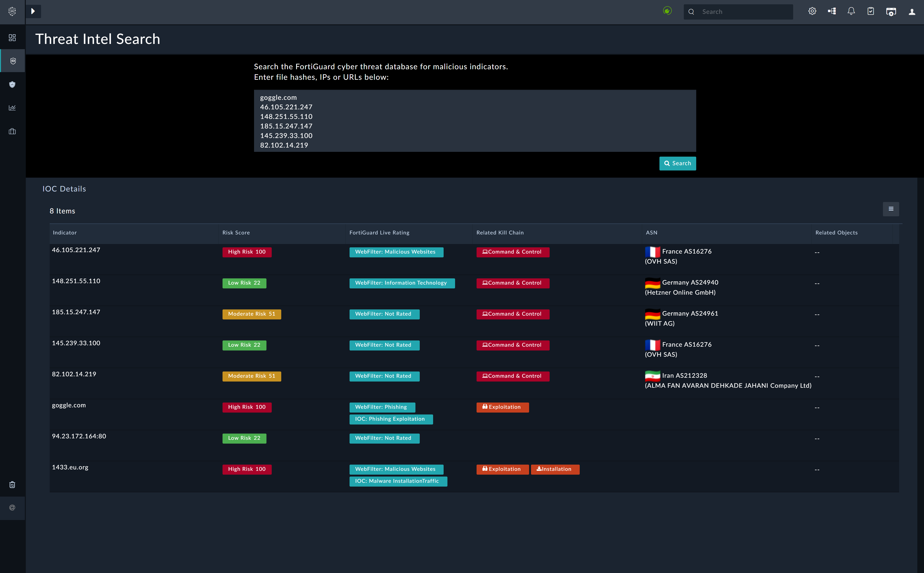Screen dimensions: 924x573
Task: Open the tasks clipboard icon
Action: pos(871,11)
